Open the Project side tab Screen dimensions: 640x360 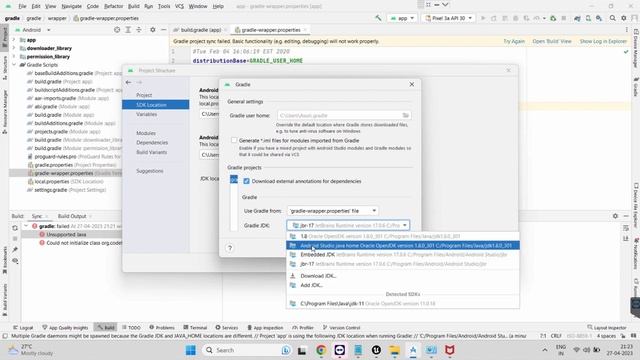(4, 38)
